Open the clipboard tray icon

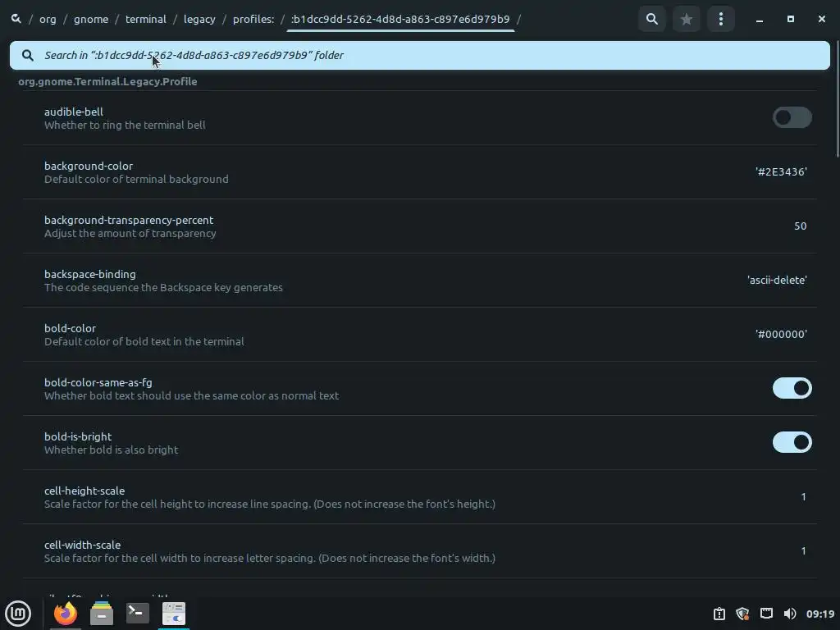click(x=719, y=614)
